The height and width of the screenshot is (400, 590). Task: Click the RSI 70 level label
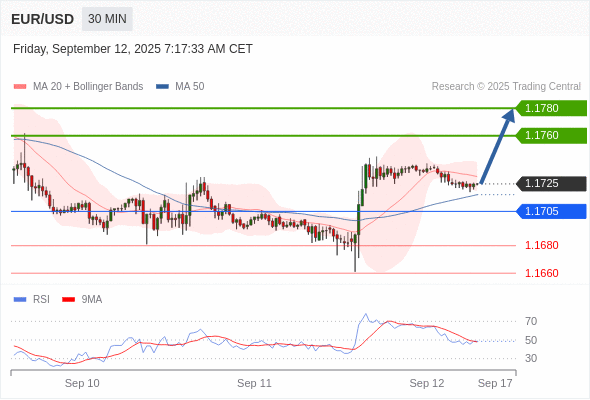(x=531, y=321)
